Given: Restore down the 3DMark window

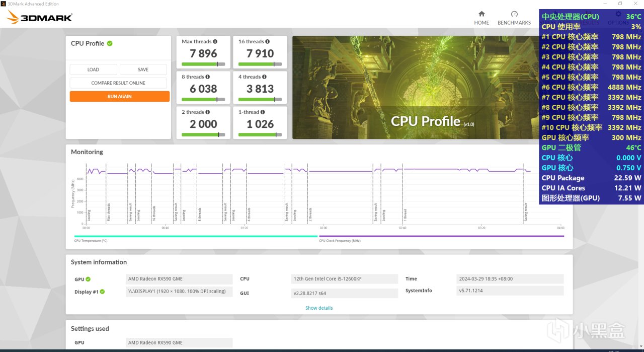Looking at the screenshot, I should pos(620,4).
